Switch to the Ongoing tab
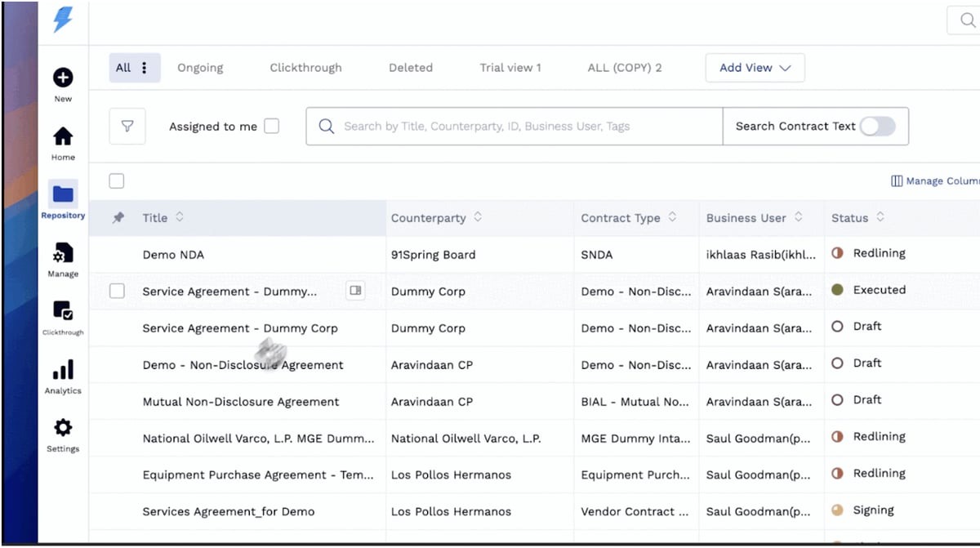 (x=200, y=68)
